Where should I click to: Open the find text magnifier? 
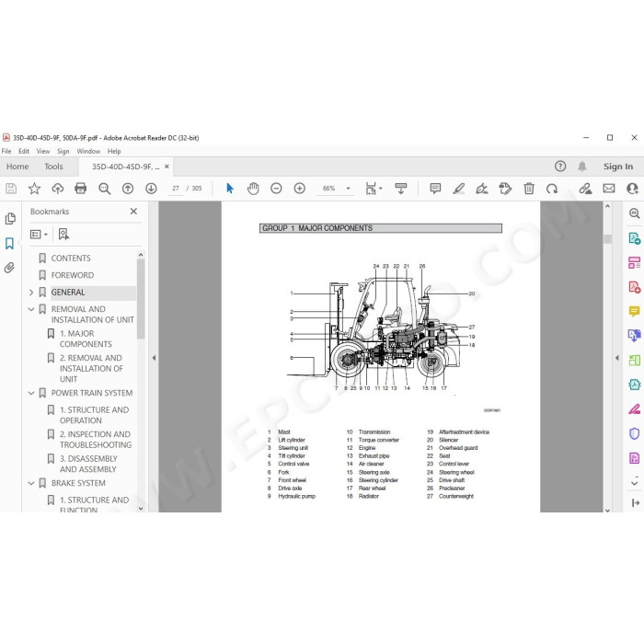(104, 189)
